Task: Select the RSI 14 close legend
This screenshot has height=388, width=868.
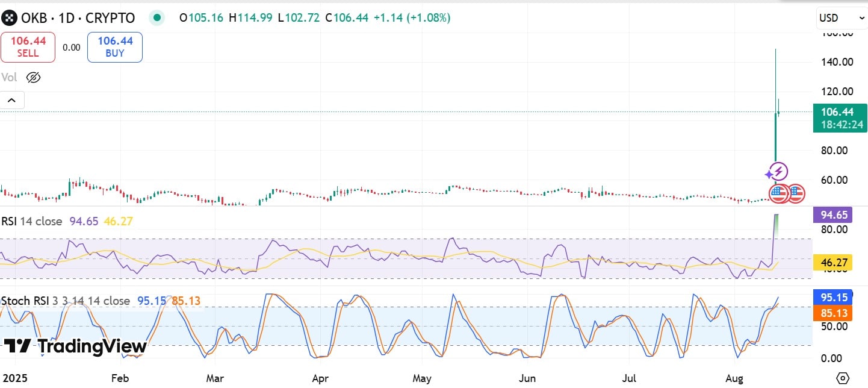Action: point(32,222)
